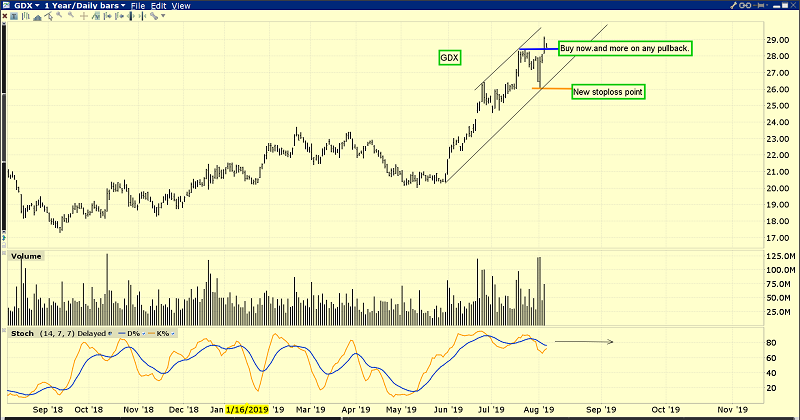Click the second zoom magnifier icon
This screenshot has width=800, height=420.
pos(71,15)
